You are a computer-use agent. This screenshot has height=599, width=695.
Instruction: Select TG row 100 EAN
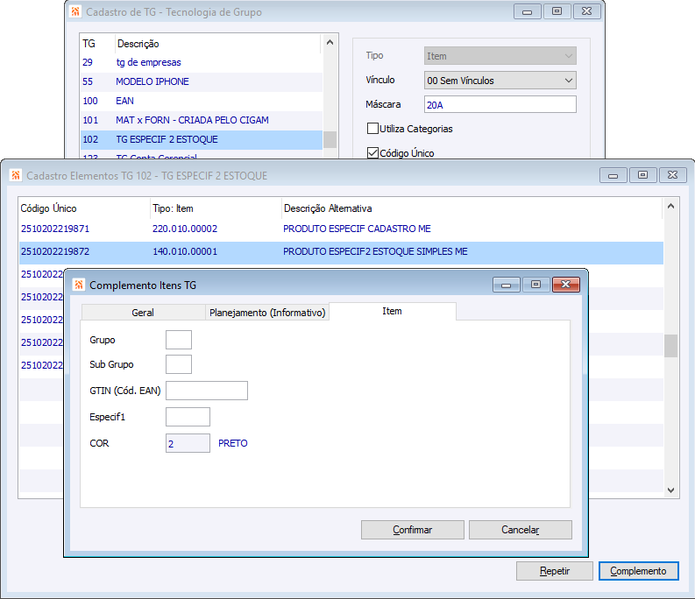[201, 101]
